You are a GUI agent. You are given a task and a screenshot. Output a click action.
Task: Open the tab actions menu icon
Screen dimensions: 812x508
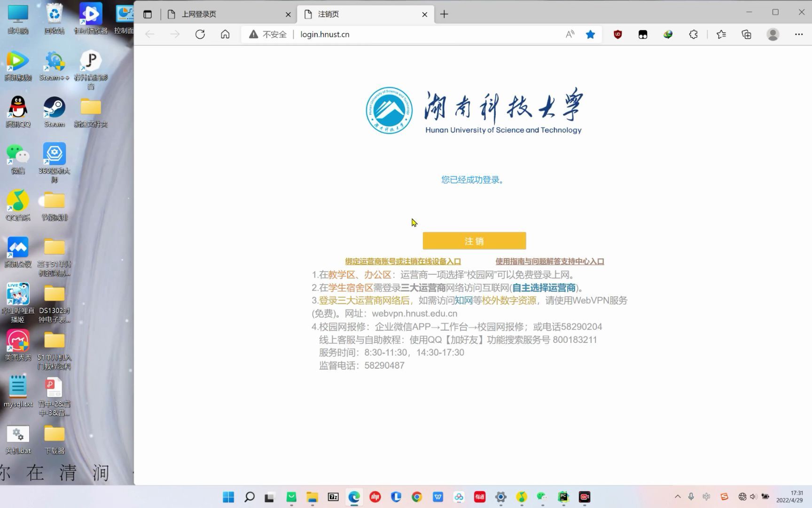[148, 15]
